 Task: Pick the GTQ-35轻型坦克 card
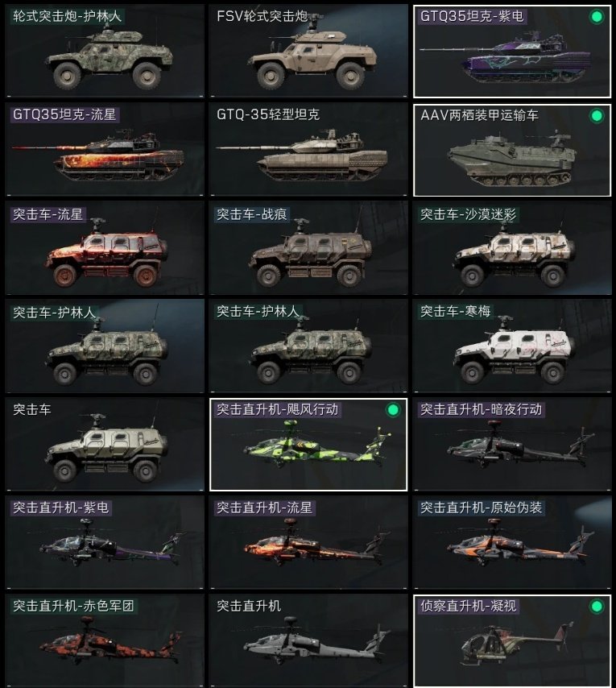[308, 149]
